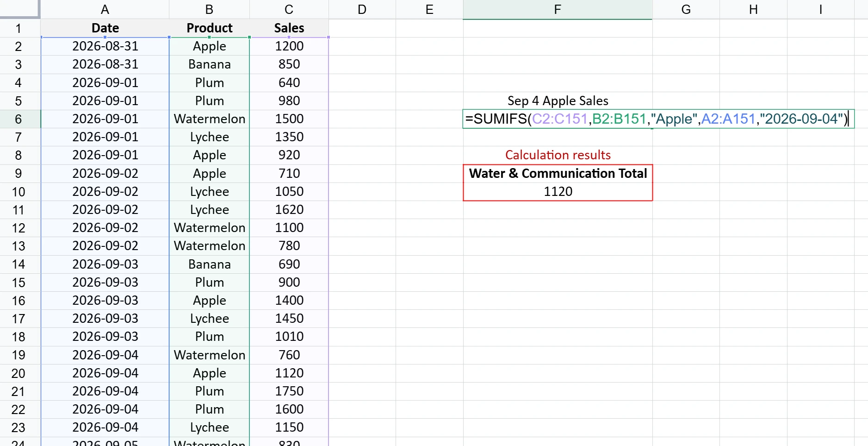Select the Lychee cell in row 7

209,137
